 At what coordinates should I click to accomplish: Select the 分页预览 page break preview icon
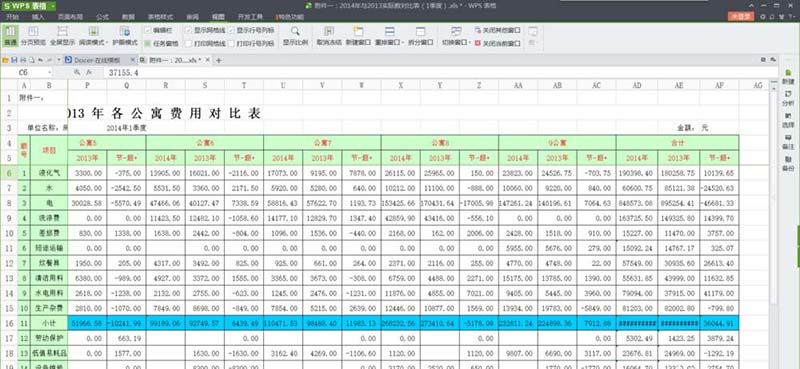[34, 36]
